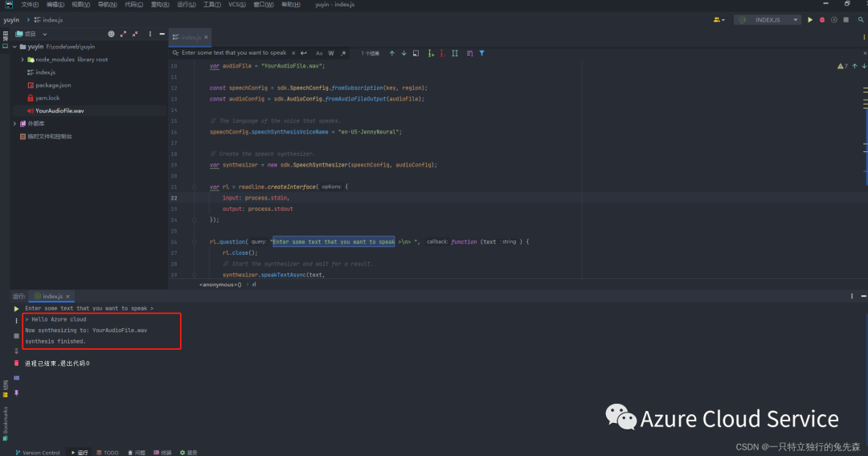Click the gray stop button in top toolbar
The height and width of the screenshot is (456, 868).
point(845,20)
